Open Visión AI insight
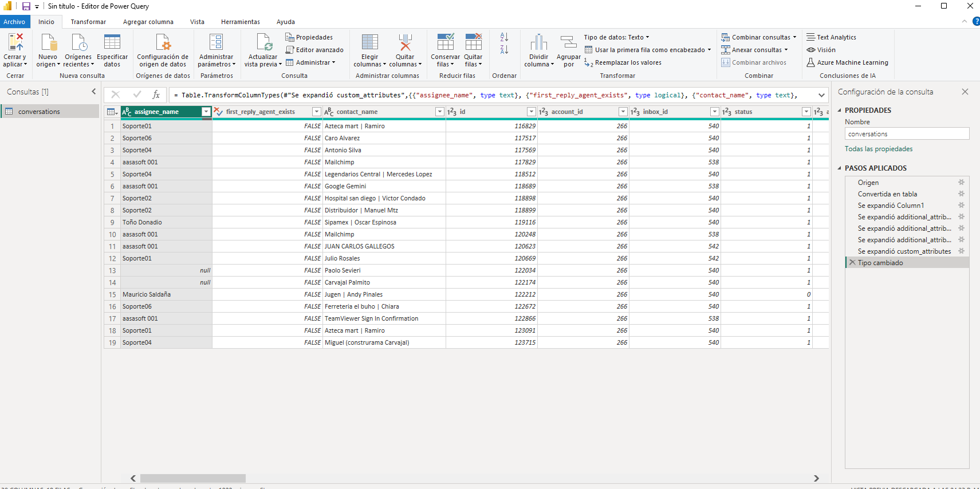This screenshot has width=980, height=489. click(x=821, y=50)
